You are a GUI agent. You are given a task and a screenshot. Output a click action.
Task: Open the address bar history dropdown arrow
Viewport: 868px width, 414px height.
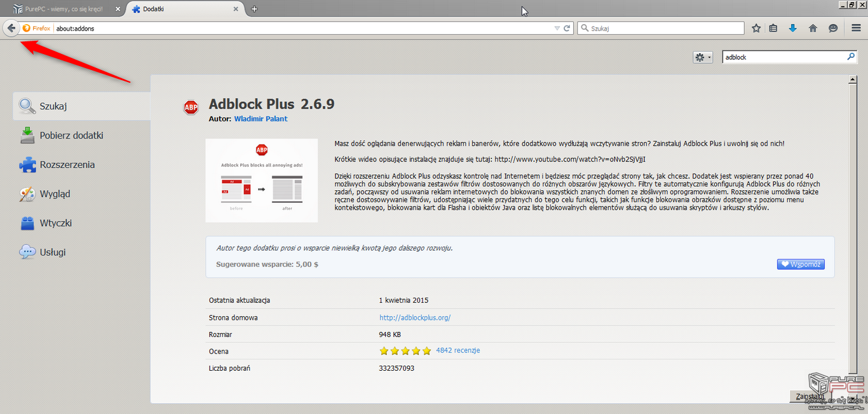557,29
